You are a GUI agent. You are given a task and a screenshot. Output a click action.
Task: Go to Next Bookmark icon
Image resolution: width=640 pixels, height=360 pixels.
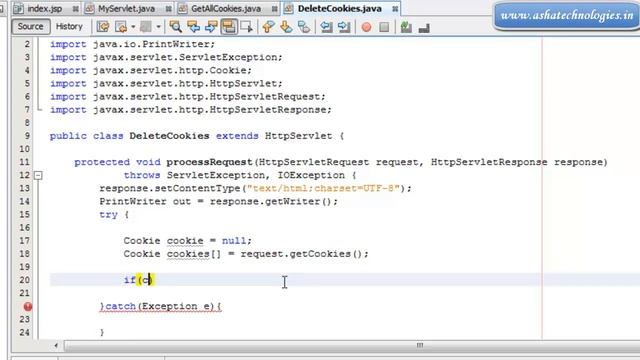click(286, 27)
